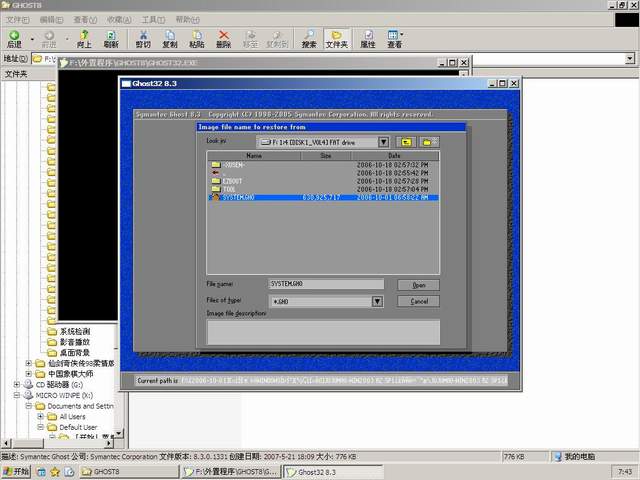Expand the CD 驱动器 (G:) tree node
This screenshot has height=480, width=640.
point(16,384)
